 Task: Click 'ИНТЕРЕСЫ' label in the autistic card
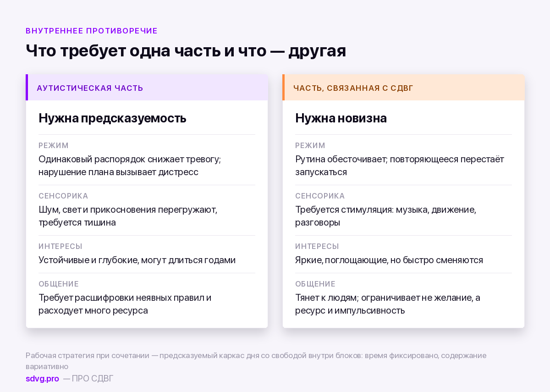(60, 247)
